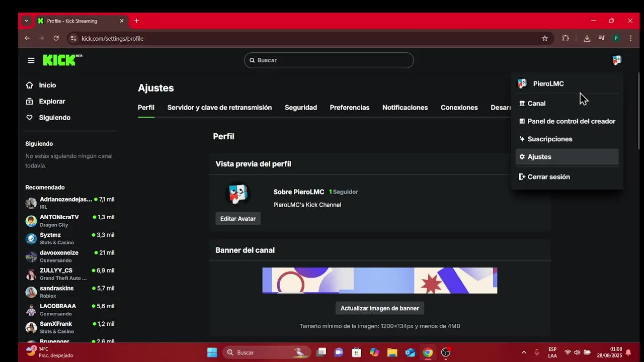Open ANTONIcraTV recommended channel
Screen dimensions: 644x362
click(x=70, y=221)
